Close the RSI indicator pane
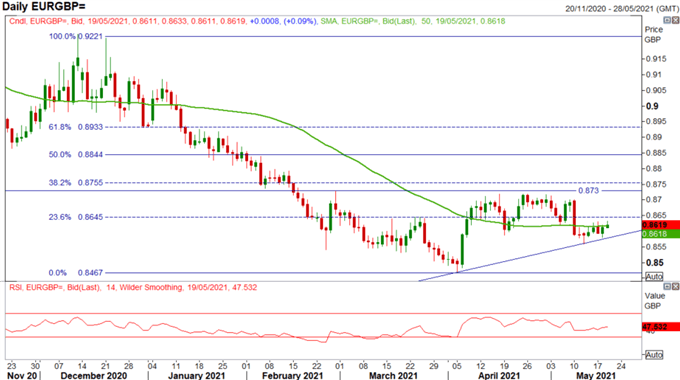This screenshot has height=380, width=680. point(675,286)
